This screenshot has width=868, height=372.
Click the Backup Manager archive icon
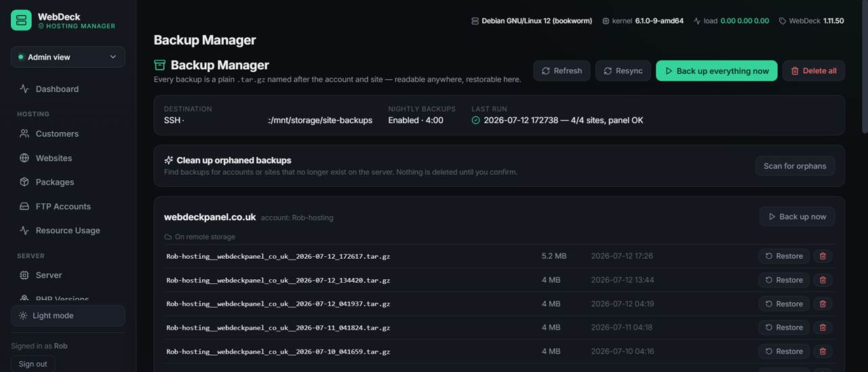click(x=160, y=65)
